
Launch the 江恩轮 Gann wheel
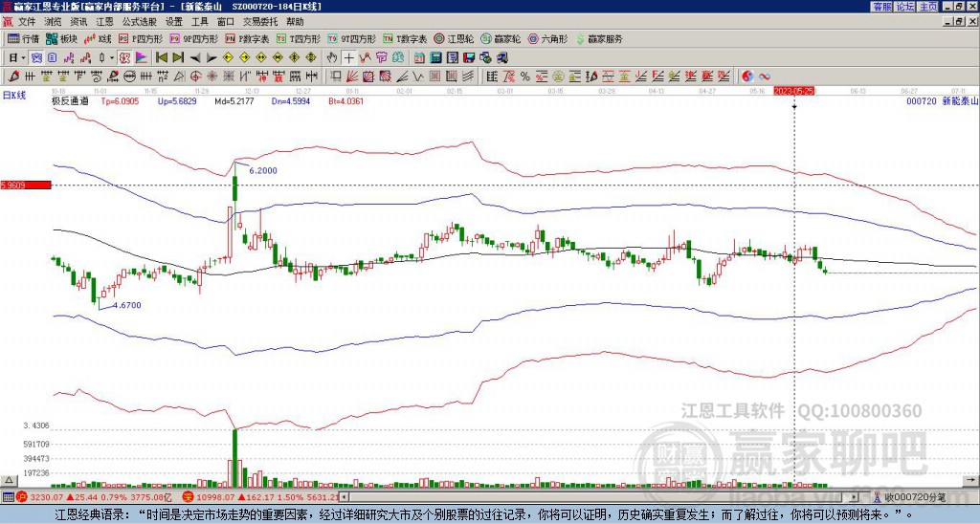click(455, 38)
